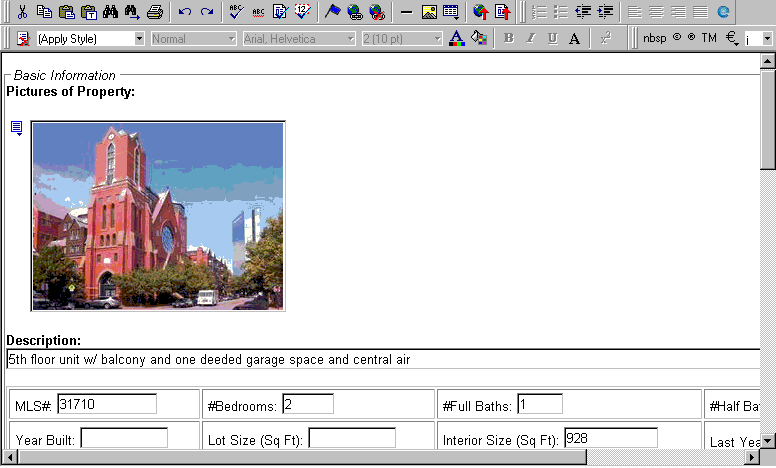
Task: Click Interior Size field showing 928
Action: [611, 438]
